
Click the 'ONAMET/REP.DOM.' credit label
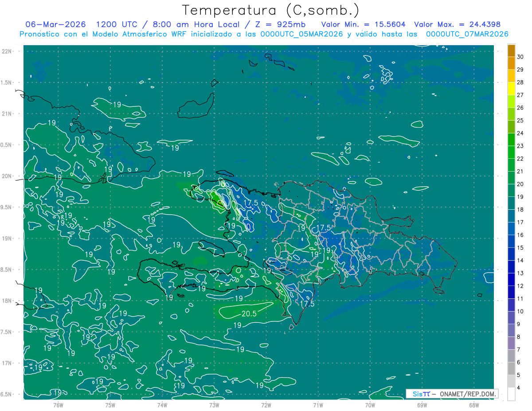coord(467,394)
